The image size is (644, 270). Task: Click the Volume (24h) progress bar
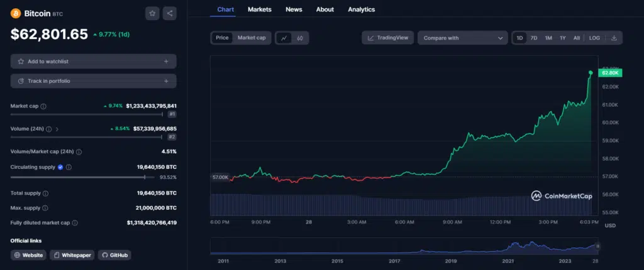click(x=87, y=137)
